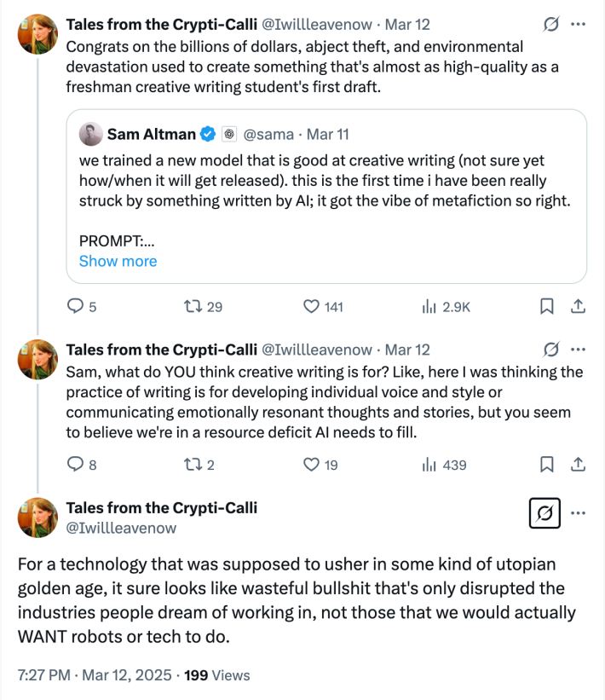Open the more options menu on the first tweet
The width and height of the screenshot is (605, 700).
point(578,24)
